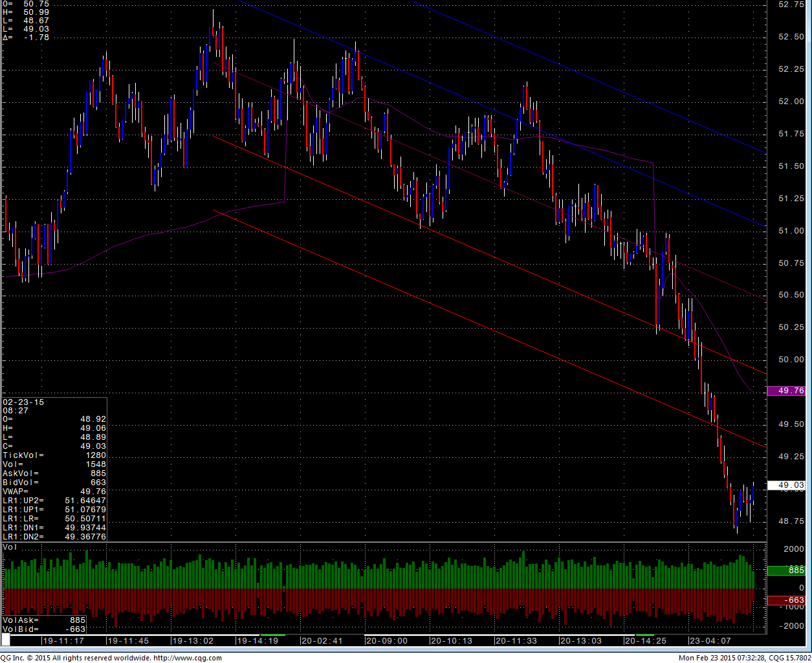Select the 19-14:19 time axis label

[258, 641]
